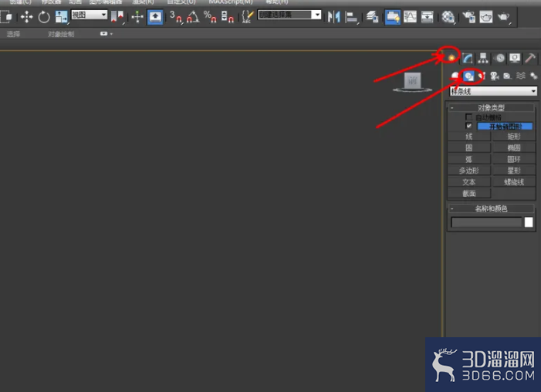Select Cameras category in Create panel
This screenshot has height=392, width=541.
495,76
